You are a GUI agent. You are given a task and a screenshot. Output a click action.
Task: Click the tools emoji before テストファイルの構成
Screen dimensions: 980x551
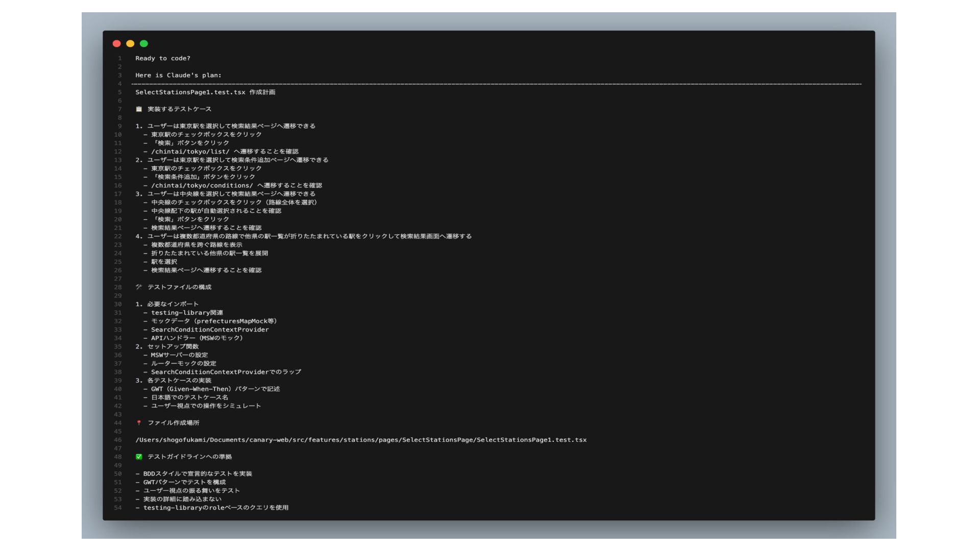click(139, 287)
